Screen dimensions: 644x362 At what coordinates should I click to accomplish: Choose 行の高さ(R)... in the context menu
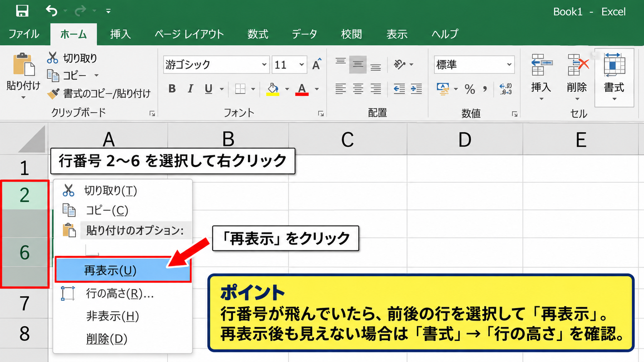(122, 294)
